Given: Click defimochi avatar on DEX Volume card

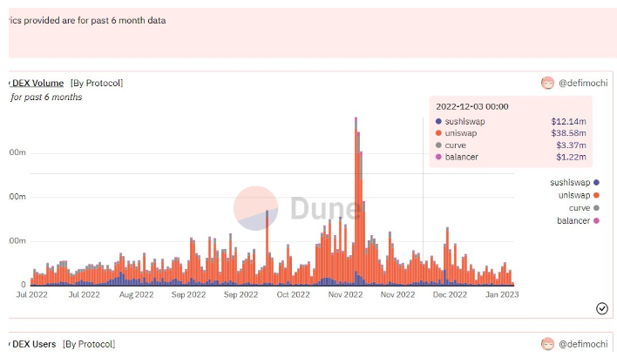Looking at the screenshot, I should coord(547,83).
